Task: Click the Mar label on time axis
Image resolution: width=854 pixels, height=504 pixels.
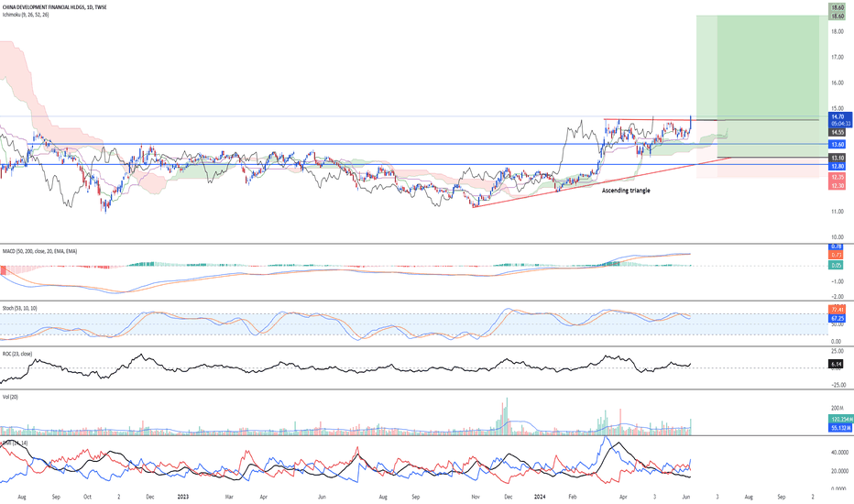Action: click(229, 497)
